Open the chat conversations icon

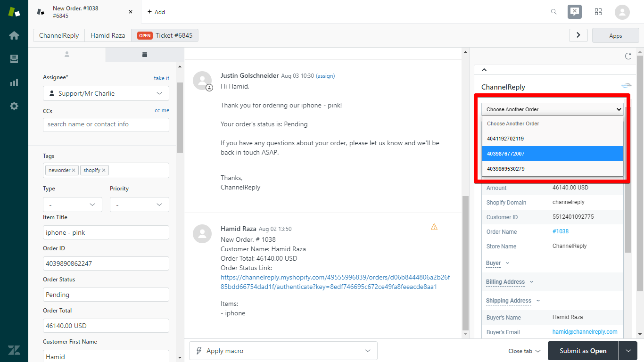[574, 12]
